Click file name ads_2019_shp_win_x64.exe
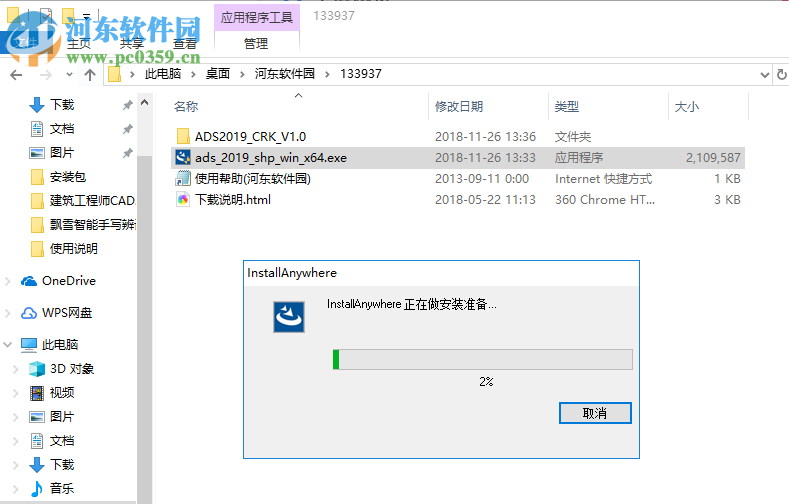Image resolution: width=789 pixels, height=504 pixels. 271,158
